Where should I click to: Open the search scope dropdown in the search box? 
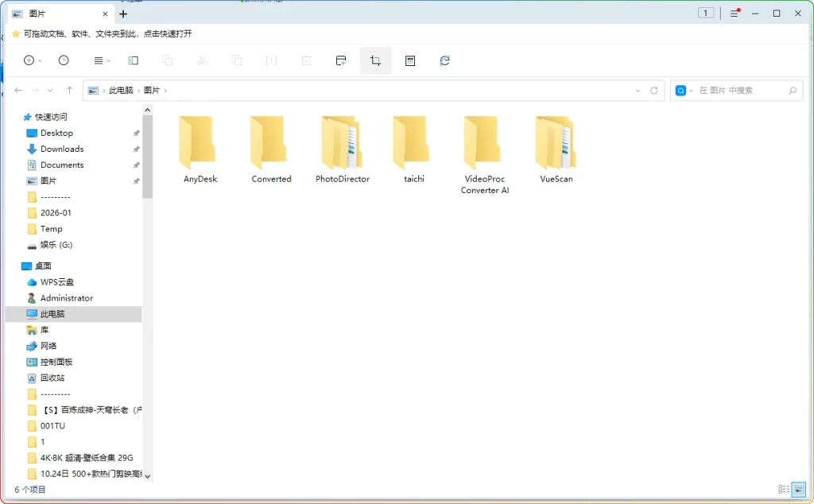pyautogui.click(x=689, y=90)
